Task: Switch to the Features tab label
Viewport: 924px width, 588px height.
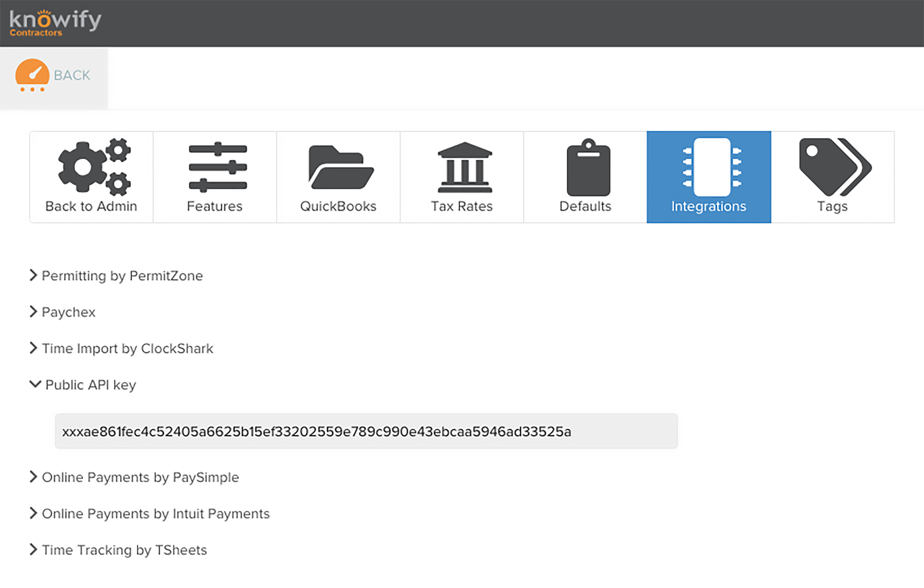Action: point(215,207)
